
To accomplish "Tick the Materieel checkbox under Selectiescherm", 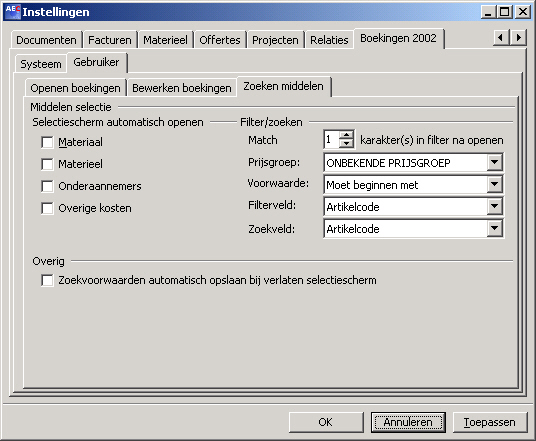I will pyautogui.click(x=47, y=164).
